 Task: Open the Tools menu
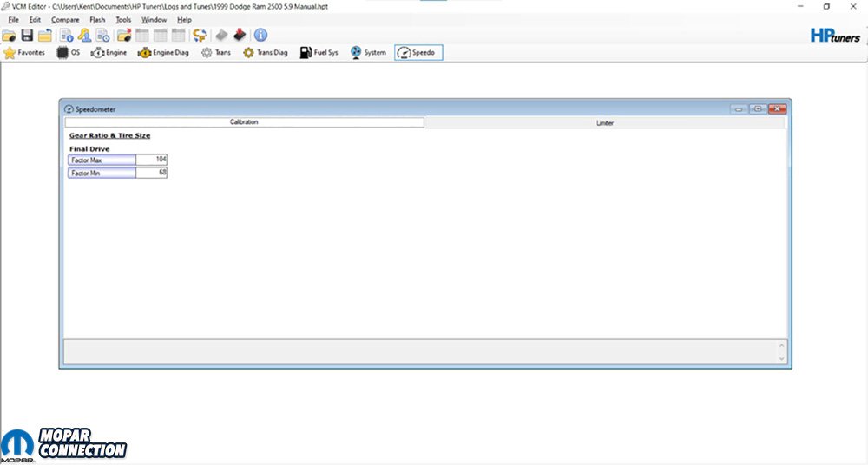click(x=123, y=19)
